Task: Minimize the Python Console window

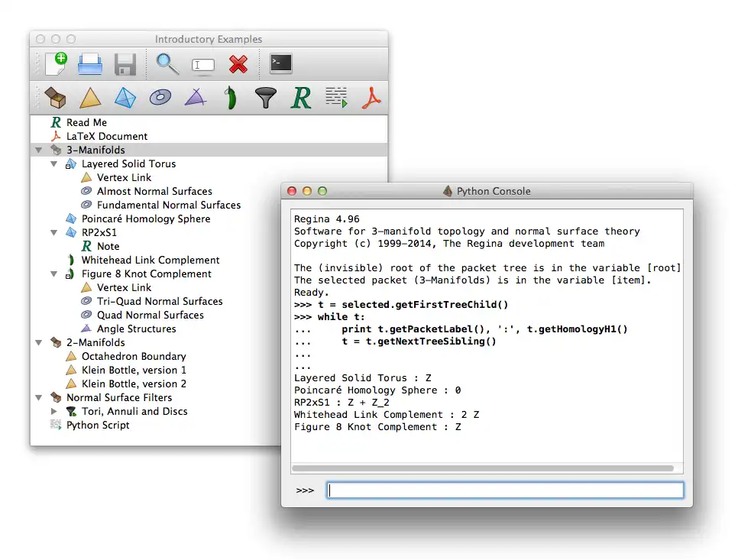Action: (307, 191)
